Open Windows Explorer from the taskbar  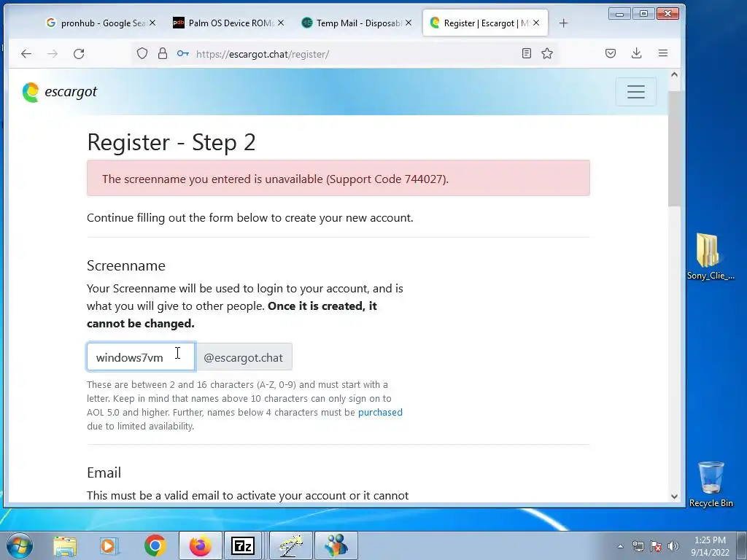(65, 545)
